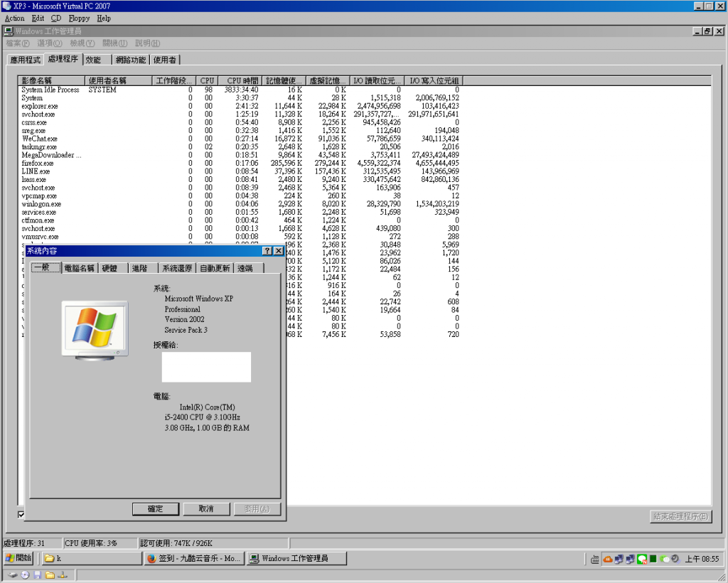Select the WeChat.exe process row
728x583 pixels.
(240, 139)
